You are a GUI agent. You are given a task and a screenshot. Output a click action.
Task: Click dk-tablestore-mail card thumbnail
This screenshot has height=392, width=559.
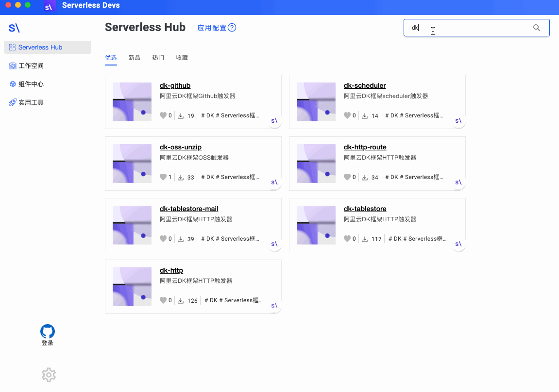click(x=132, y=225)
